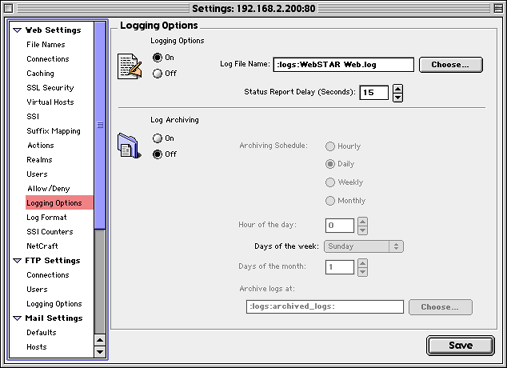Image resolution: width=507 pixels, height=368 pixels.
Task: Open Web Settings Users
Action: click(37, 174)
